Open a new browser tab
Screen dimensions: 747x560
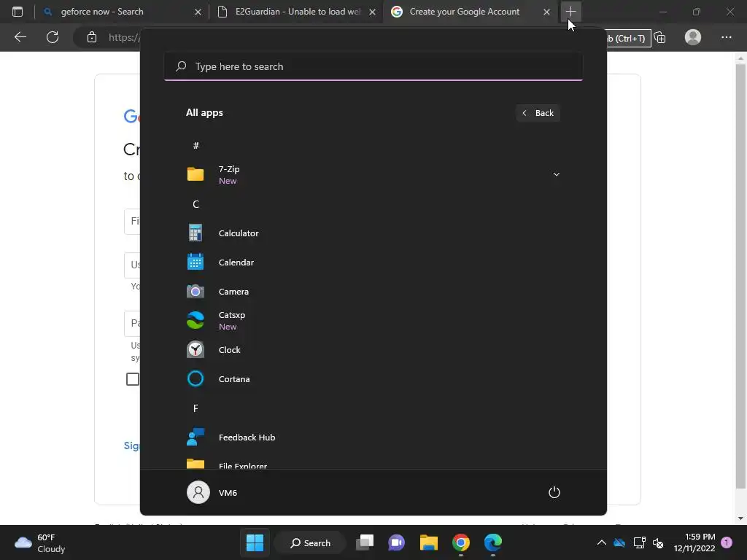(x=570, y=12)
